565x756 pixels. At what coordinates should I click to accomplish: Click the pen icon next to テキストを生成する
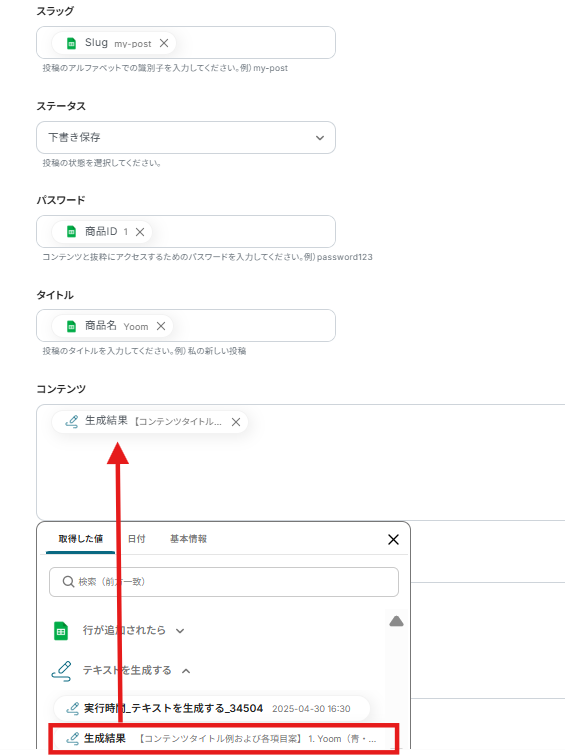click(x=62, y=671)
